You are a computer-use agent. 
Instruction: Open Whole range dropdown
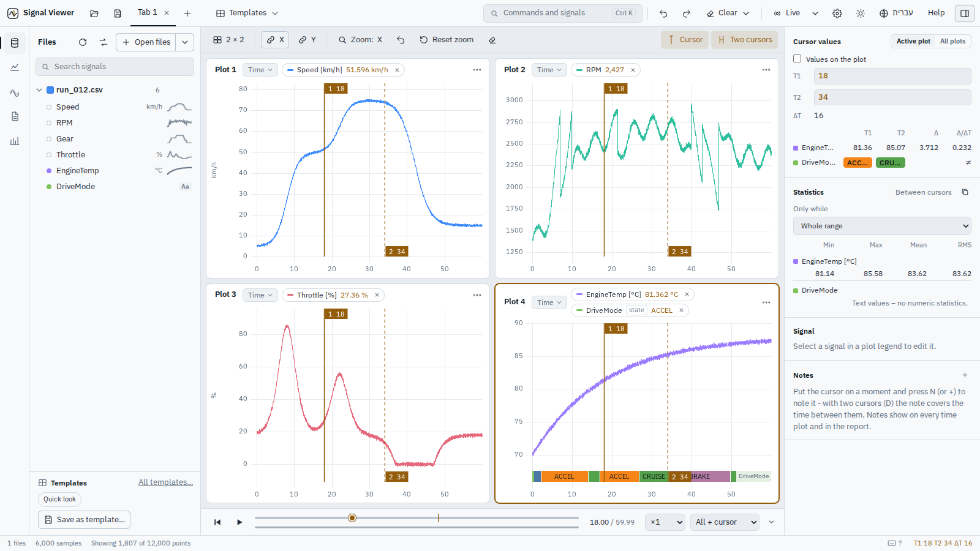882,226
